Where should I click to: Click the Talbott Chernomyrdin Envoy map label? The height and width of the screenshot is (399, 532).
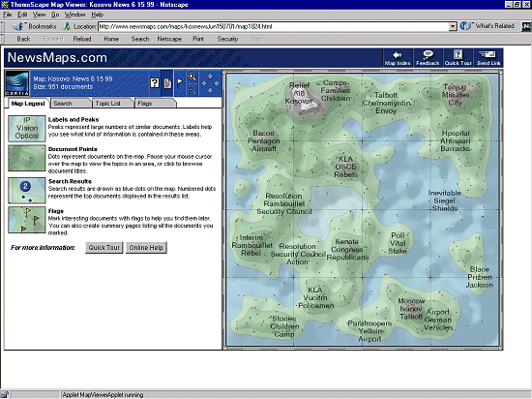click(387, 103)
